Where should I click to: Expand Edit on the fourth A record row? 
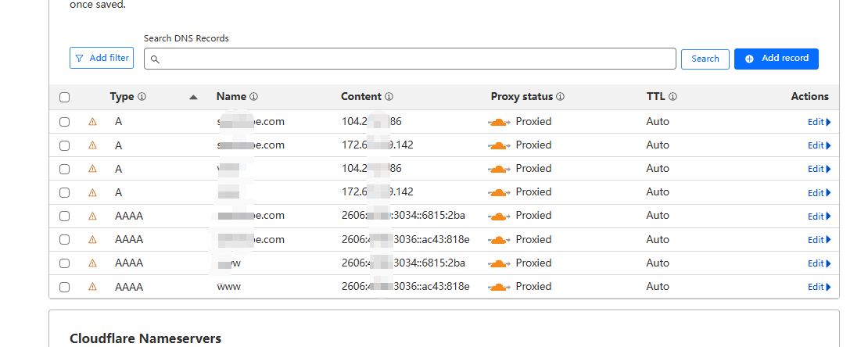click(819, 192)
